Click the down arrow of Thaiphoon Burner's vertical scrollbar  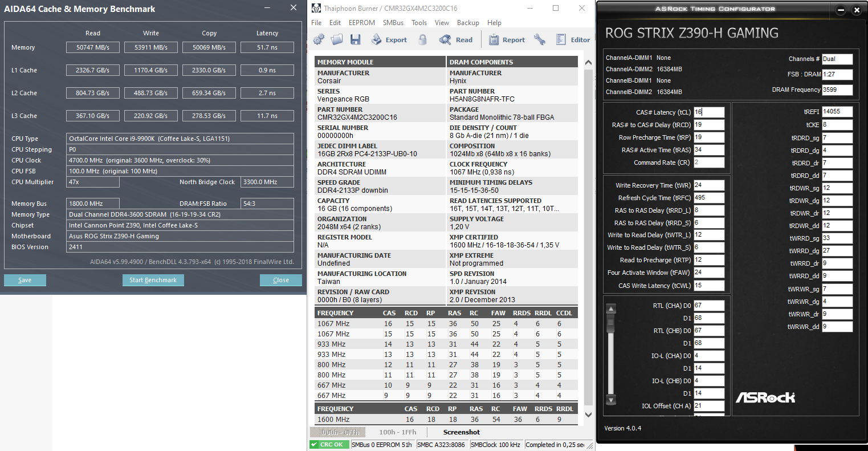click(589, 415)
